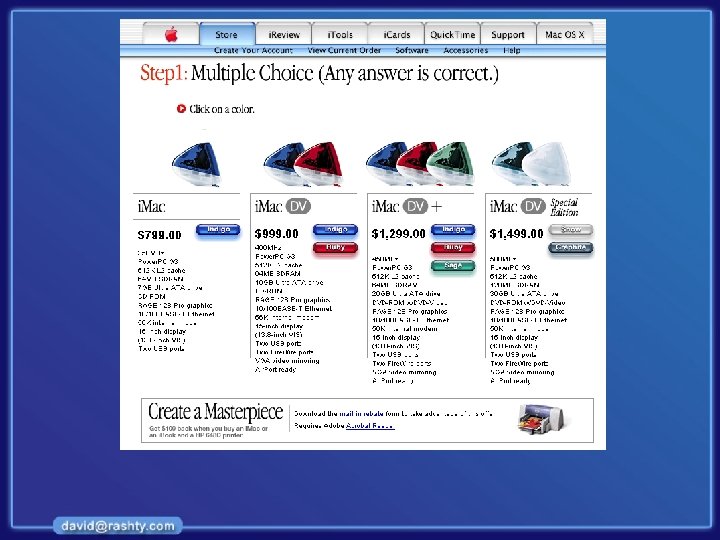
Task: Click the DV badge on $999.00 iMac
Action: click(298, 207)
